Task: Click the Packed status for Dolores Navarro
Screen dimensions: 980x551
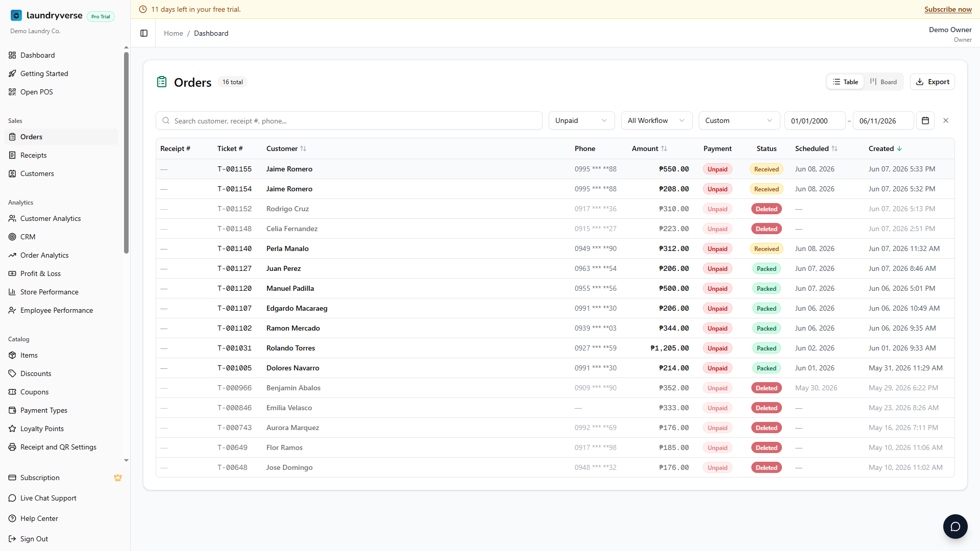Action: 766,368
